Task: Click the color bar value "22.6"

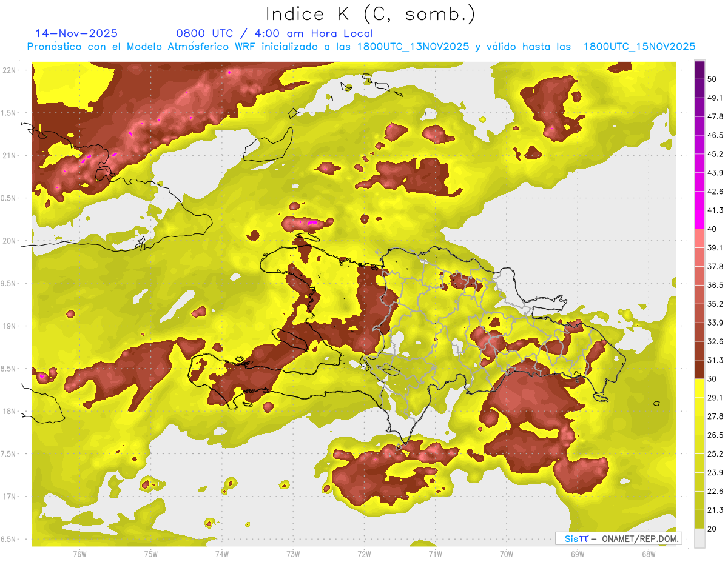Action: (x=715, y=491)
